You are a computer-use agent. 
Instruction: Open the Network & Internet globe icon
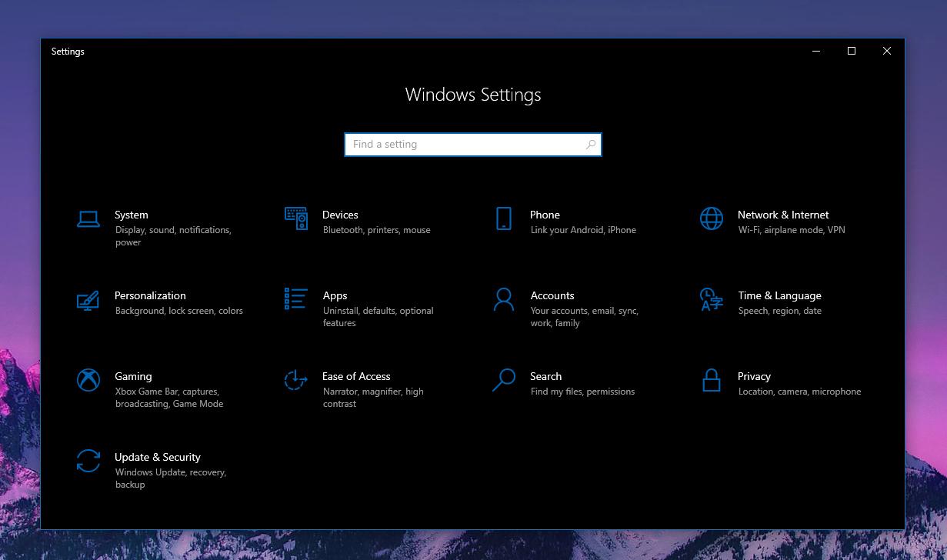pos(712,218)
